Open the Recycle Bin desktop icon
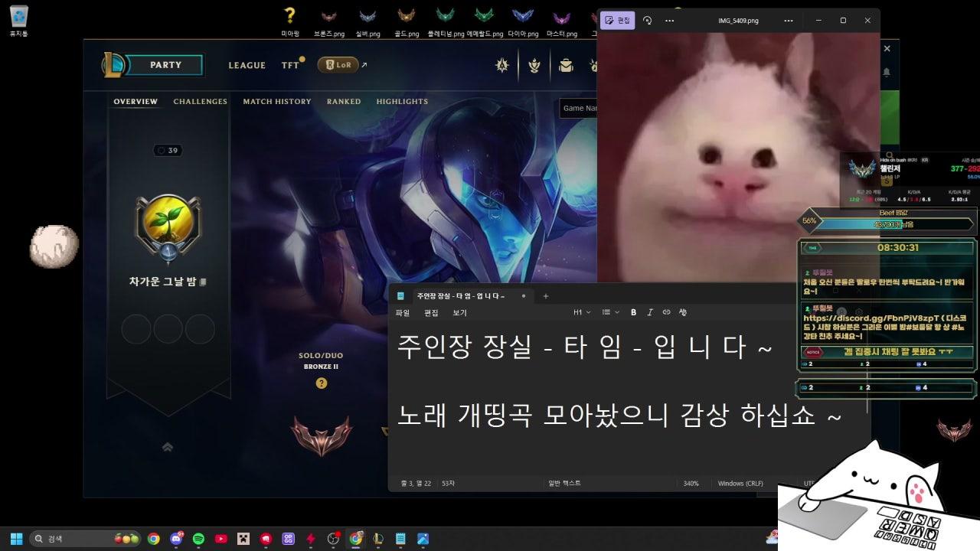This screenshot has width=980, height=551. (19, 21)
